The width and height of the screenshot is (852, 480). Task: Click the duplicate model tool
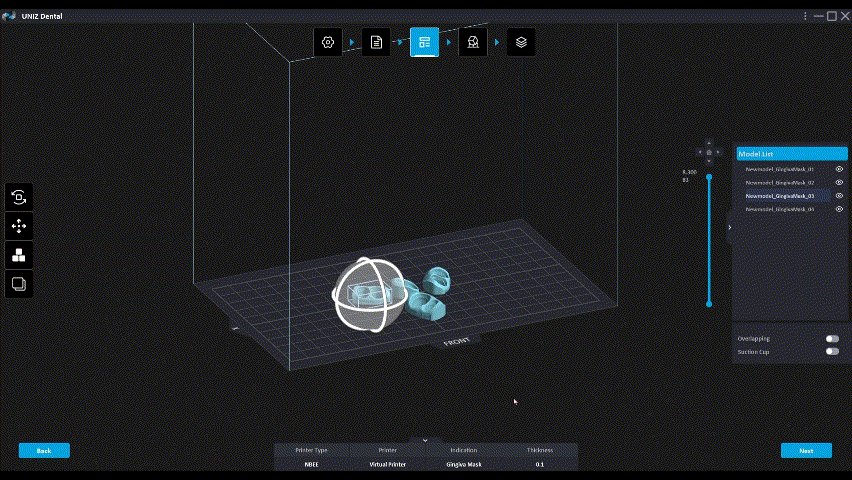[x=19, y=284]
